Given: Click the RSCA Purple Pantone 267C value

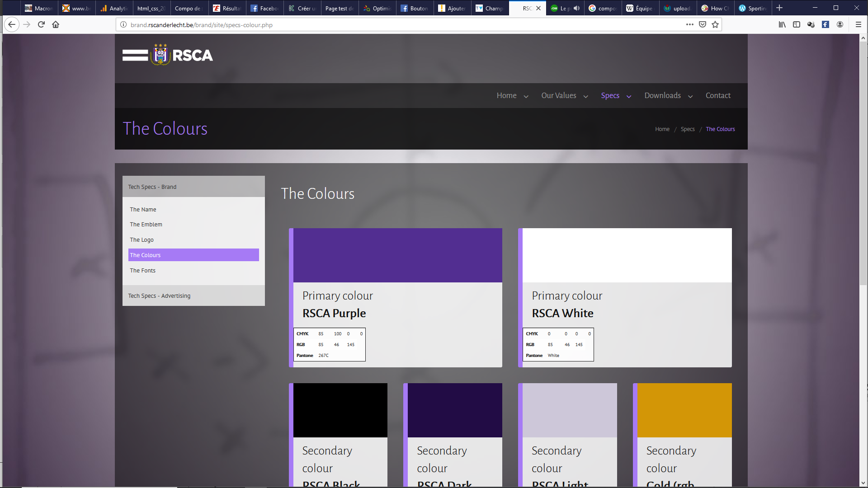Looking at the screenshot, I should tap(323, 356).
